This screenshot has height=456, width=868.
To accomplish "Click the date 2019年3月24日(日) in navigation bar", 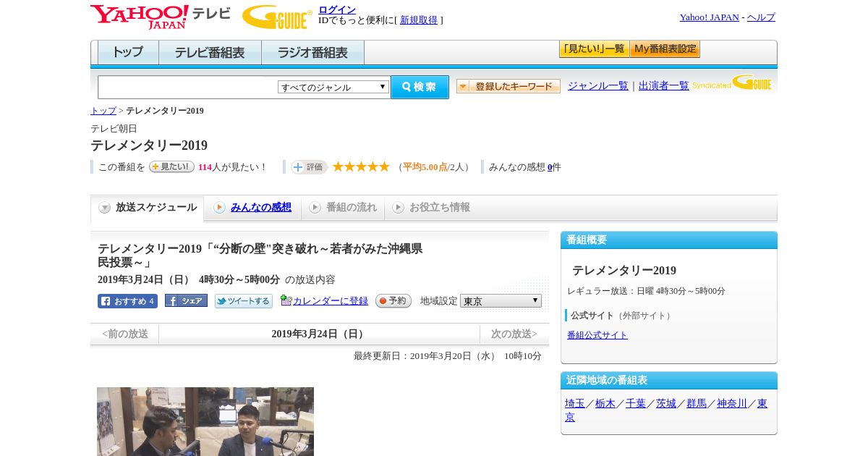I will pyautogui.click(x=319, y=334).
